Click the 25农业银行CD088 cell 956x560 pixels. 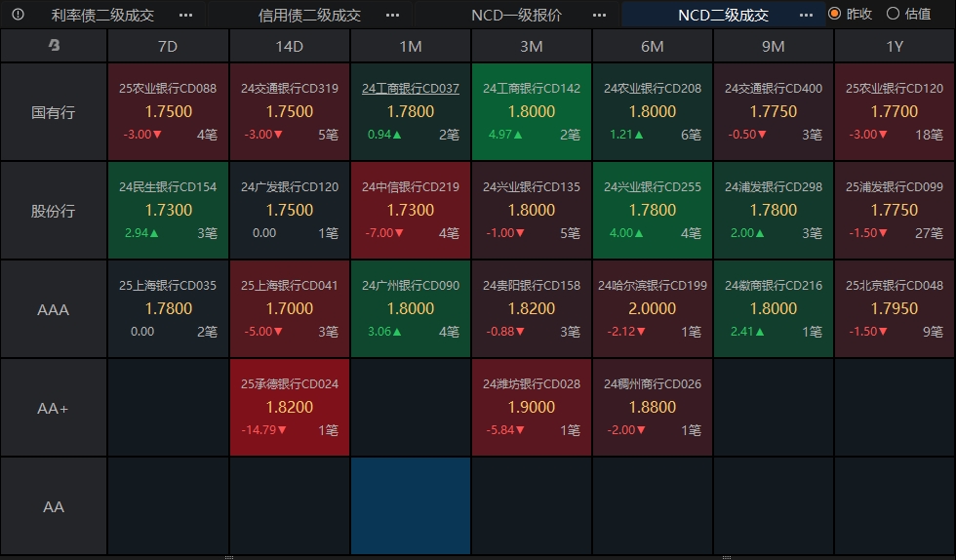[168, 112]
